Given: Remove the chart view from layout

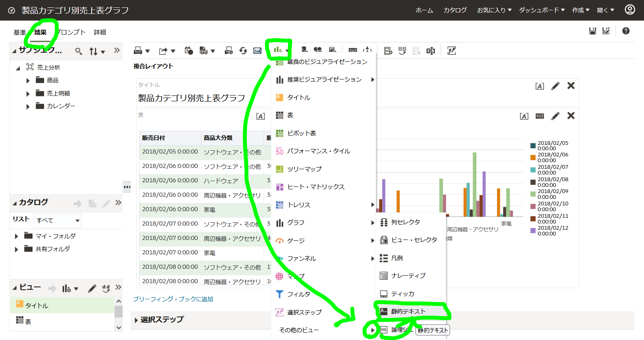Looking at the screenshot, I should 571,115.
